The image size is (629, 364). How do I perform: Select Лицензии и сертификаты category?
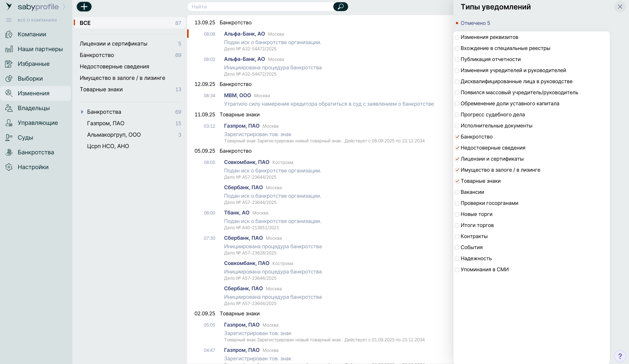[x=113, y=44]
